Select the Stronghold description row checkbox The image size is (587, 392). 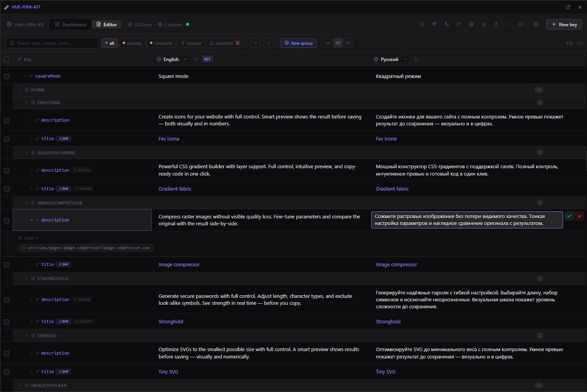point(7,300)
